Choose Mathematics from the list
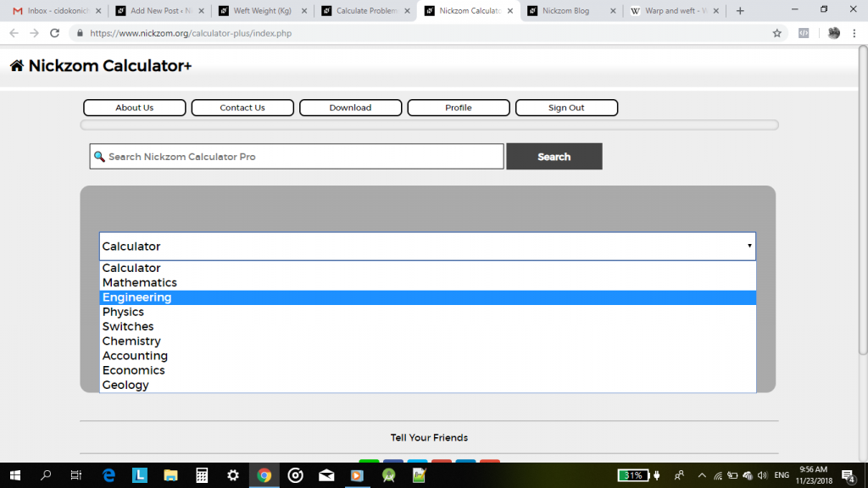This screenshot has width=868, height=488. click(x=427, y=283)
